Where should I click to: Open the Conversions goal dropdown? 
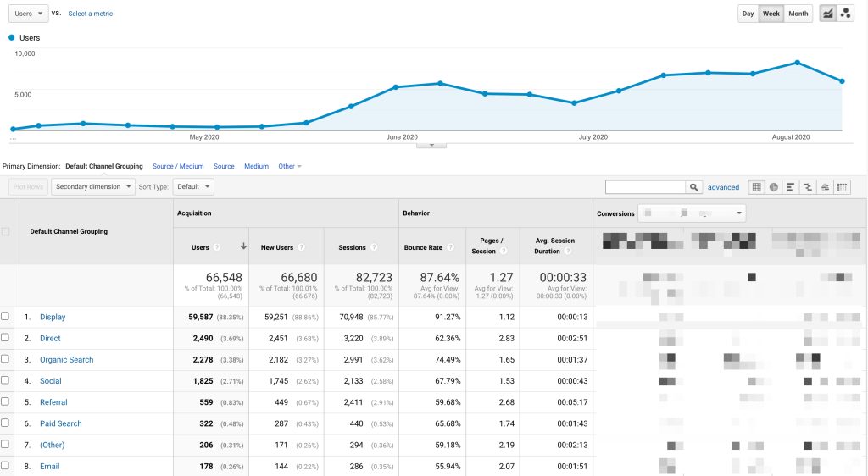pyautogui.click(x=692, y=213)
